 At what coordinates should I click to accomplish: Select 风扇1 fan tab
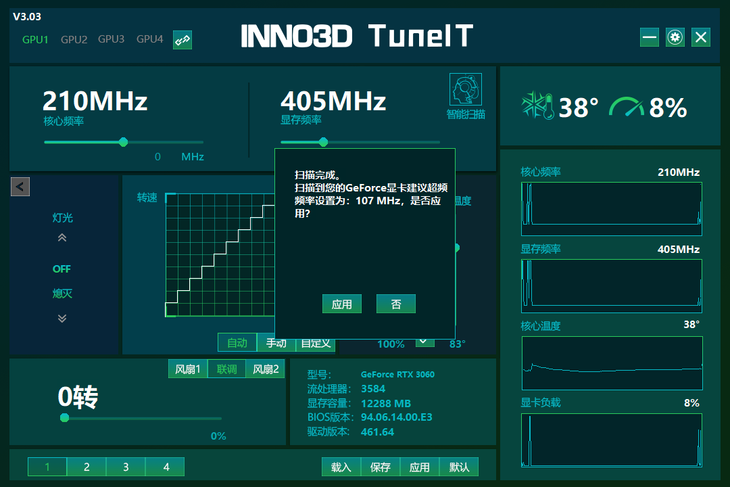coord(188,369)
